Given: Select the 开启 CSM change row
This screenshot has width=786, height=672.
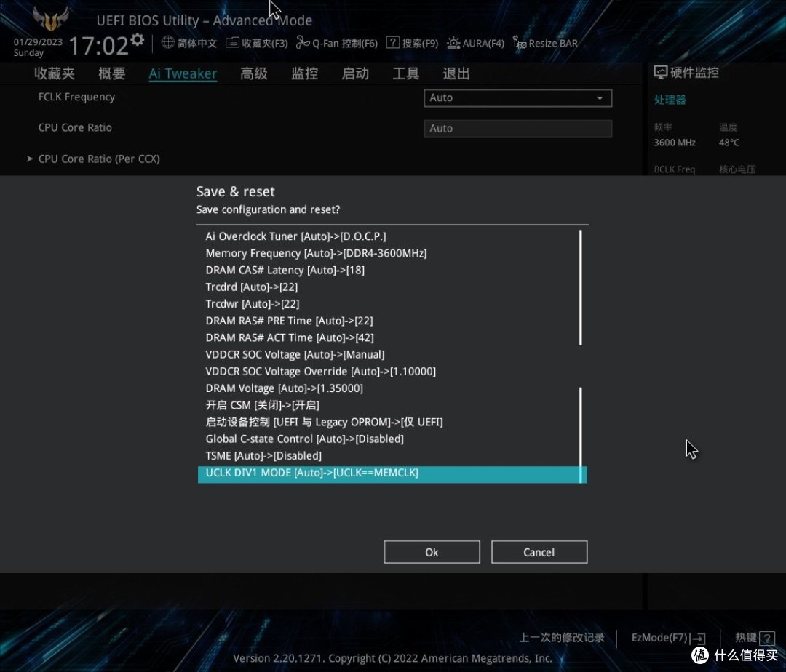Looking at the screenshot, I should point(392,406).
